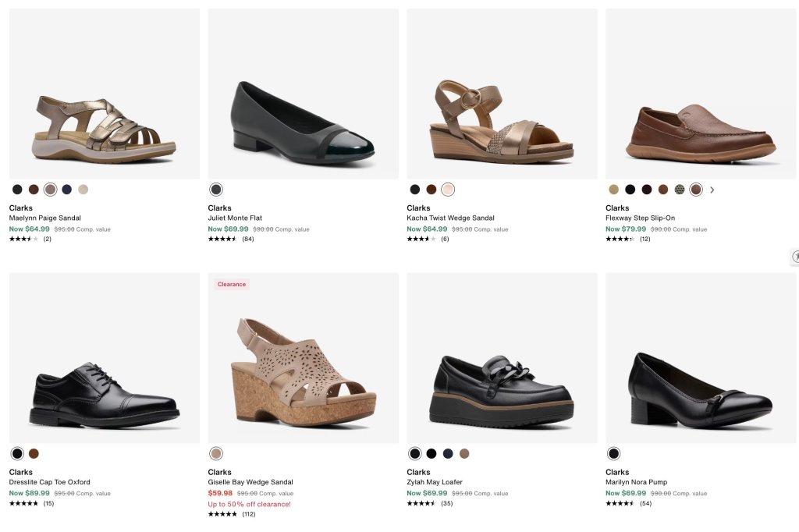The width and height of the screenshot is (799, 532).
Task: Click Flexway Step Slip-On product name
Action: click(640, 218)
